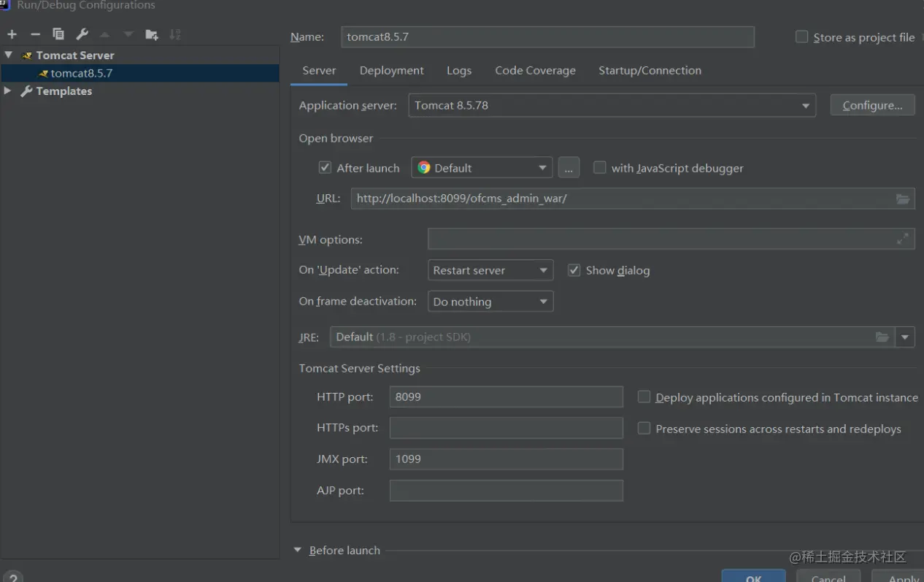
Task: Click the URL input field
Action: pos(632,199)
